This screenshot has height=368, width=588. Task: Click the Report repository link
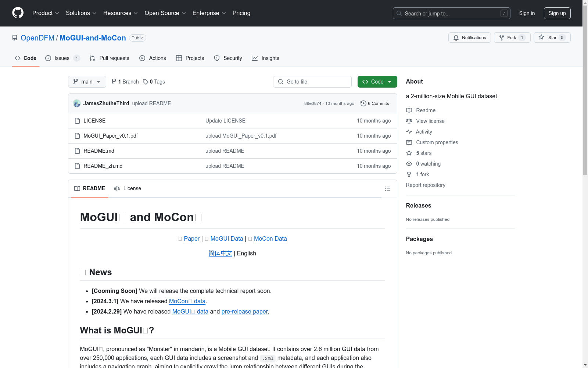[x=426, y=185]
